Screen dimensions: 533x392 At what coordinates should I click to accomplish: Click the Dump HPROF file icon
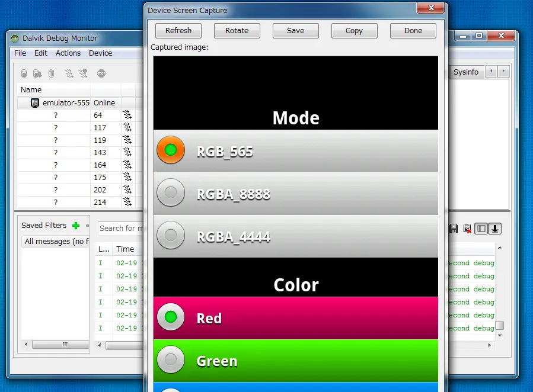[37, 73]
